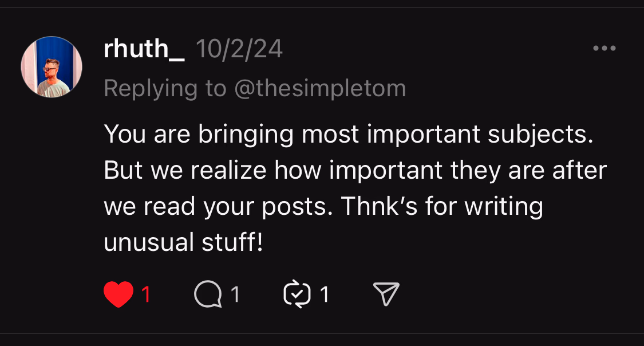Tap the repost arrows icon
644x346 pixels.
(x=297, y=295)
